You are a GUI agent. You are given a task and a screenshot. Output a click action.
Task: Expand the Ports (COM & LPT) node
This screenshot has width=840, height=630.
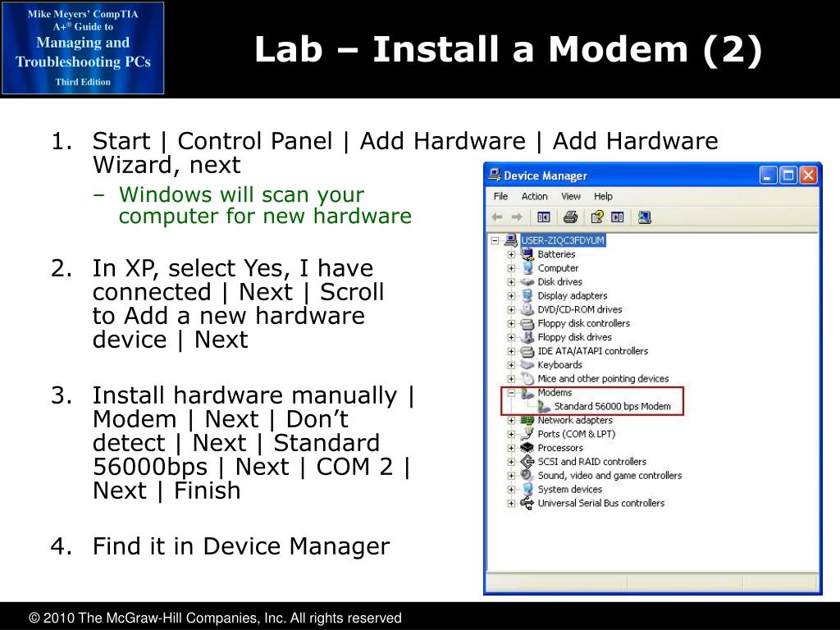pyautogui.click(x=511, y=435)
